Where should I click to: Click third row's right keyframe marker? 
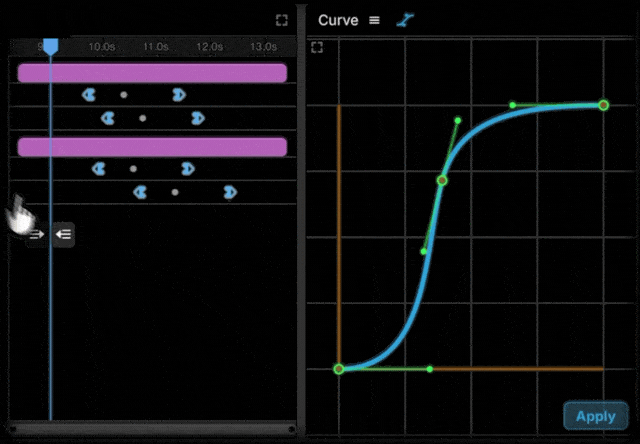coord(188,169)
